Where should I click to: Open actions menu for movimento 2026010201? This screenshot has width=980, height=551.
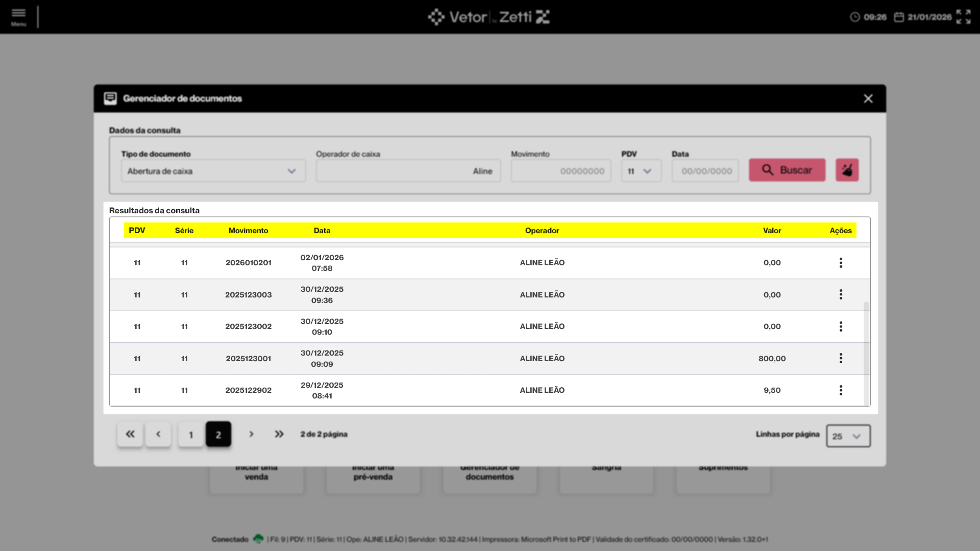(841, 263)
